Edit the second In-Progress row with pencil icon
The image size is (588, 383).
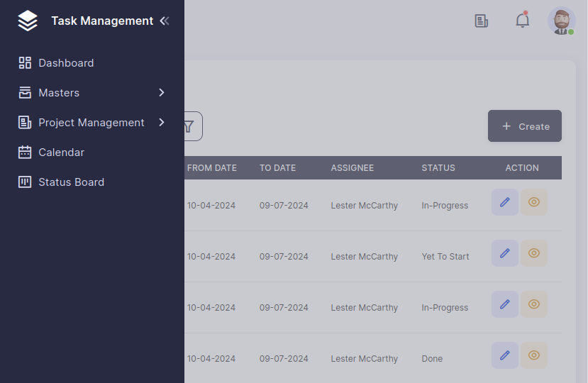click(505, 304)
